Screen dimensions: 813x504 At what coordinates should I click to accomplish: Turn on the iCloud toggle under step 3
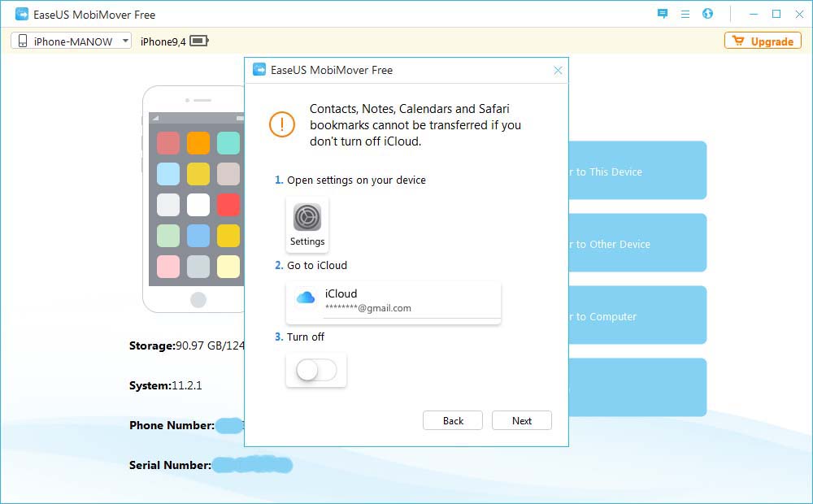315,370
